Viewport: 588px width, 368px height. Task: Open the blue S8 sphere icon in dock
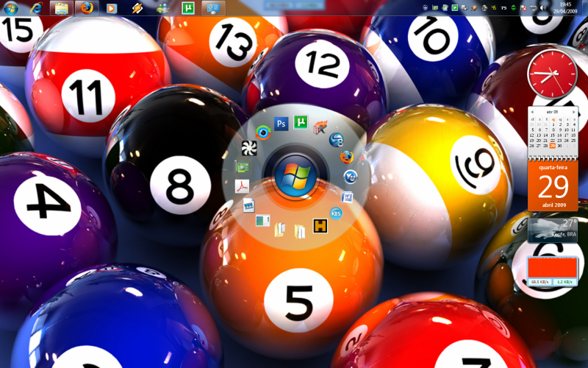337,140
